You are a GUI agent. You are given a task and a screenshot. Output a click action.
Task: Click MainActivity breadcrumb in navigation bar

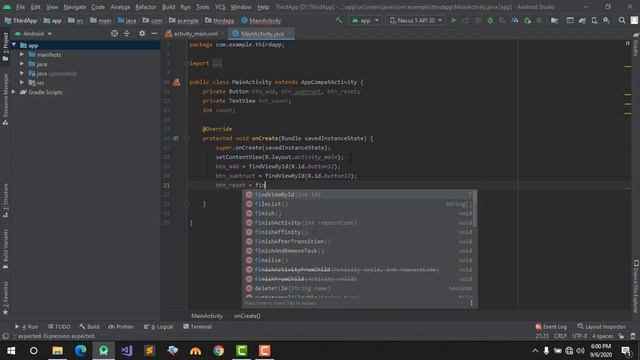click(261, 20)
